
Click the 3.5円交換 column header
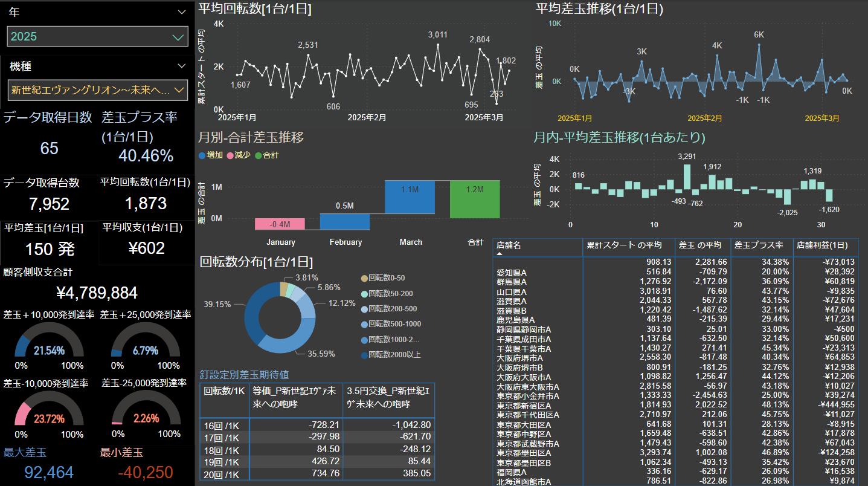point(388,398)
